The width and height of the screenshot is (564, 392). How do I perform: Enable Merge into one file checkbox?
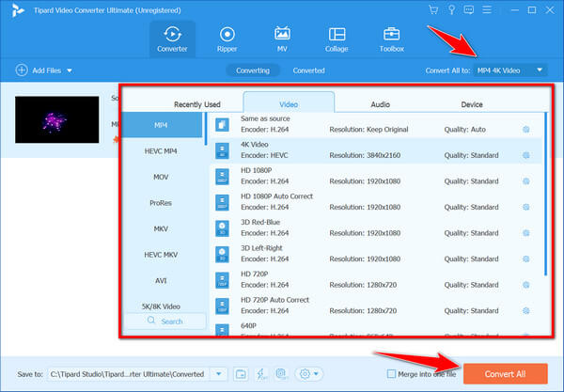pyautogui.click(x=391, y=374)
